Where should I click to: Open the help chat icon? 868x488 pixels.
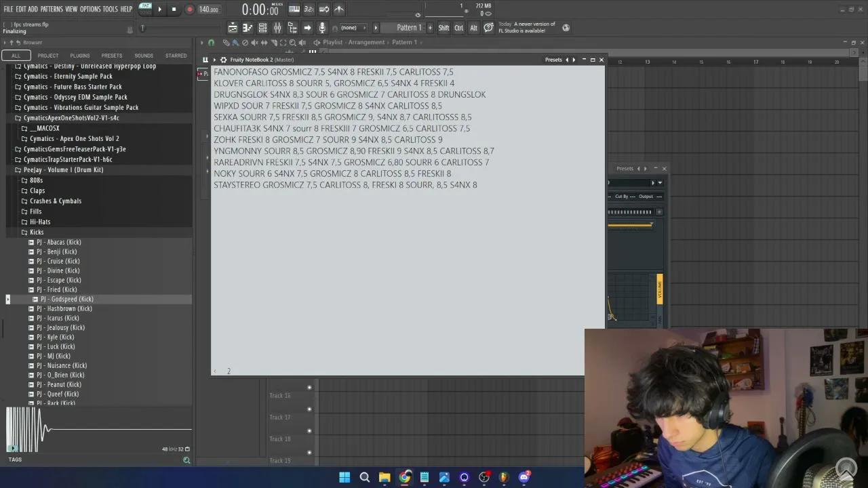(488, 28)
